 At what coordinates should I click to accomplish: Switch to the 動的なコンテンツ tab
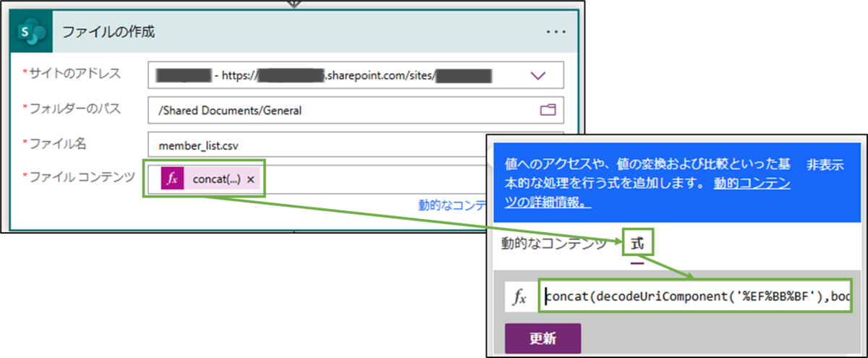coord(554,244)
